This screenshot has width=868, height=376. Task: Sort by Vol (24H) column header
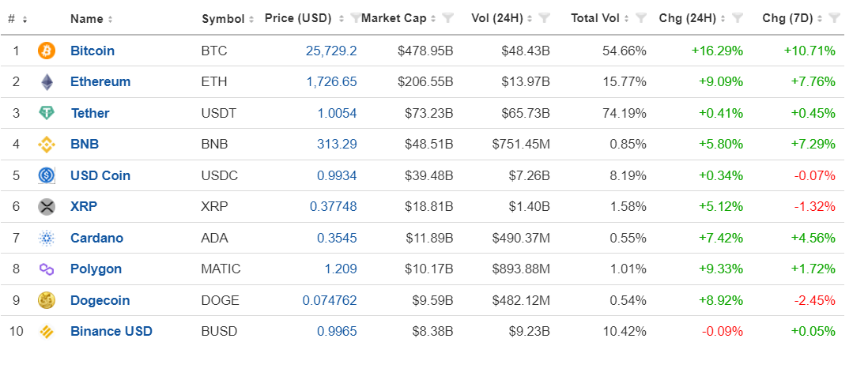click(502, 18)
